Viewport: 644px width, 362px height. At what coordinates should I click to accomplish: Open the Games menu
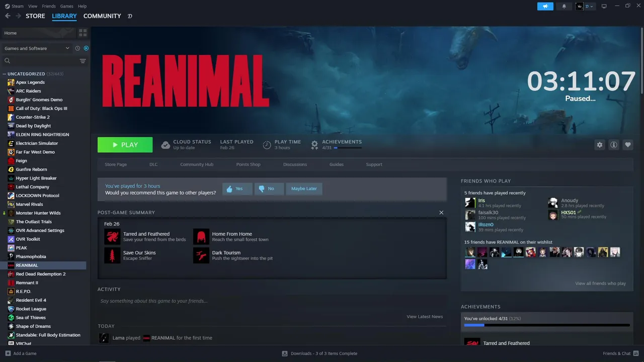click(66, 6)
